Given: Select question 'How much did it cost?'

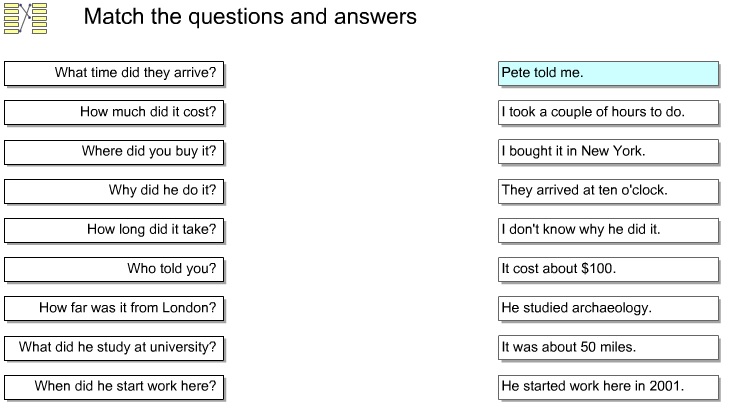Looking at the screenshot, I should click(115, 112).
